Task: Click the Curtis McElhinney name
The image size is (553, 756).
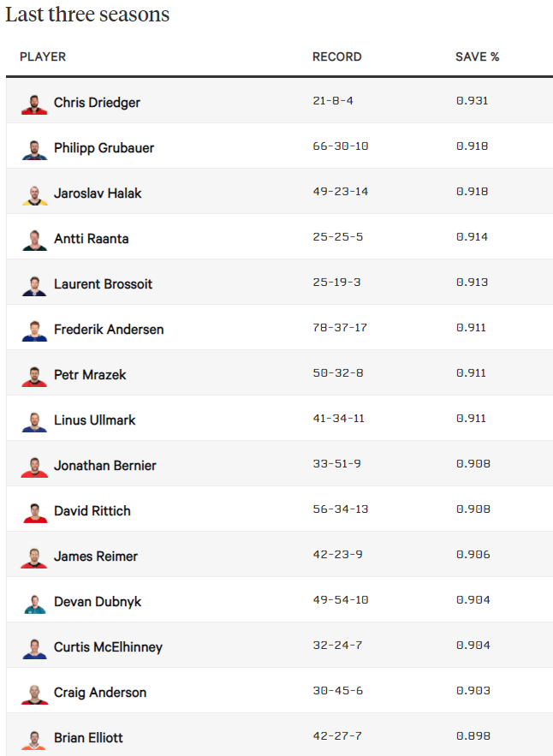Action: tap(108, 647)
